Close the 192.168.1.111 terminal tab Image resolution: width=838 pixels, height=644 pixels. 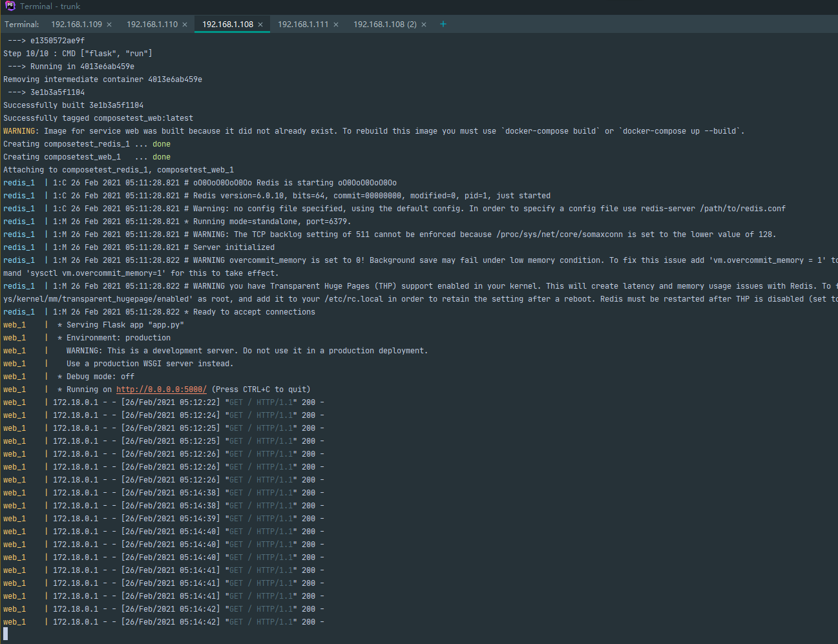click(x=336, y=25)
